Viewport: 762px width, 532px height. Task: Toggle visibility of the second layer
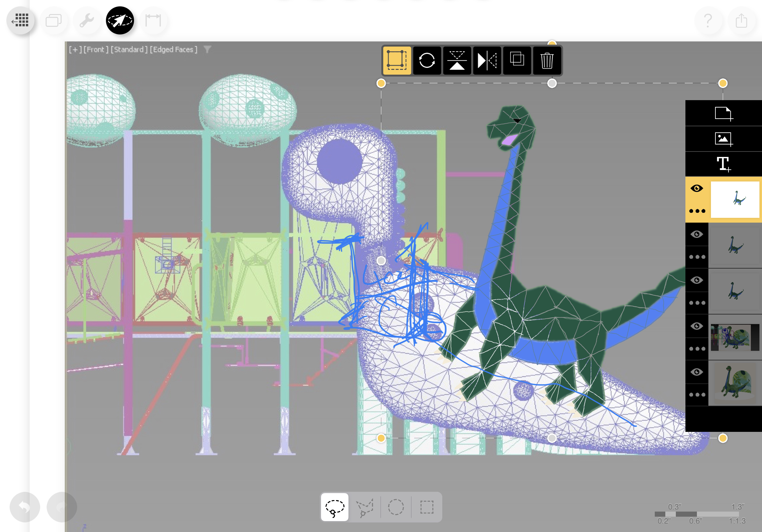[x=697, y=234]
